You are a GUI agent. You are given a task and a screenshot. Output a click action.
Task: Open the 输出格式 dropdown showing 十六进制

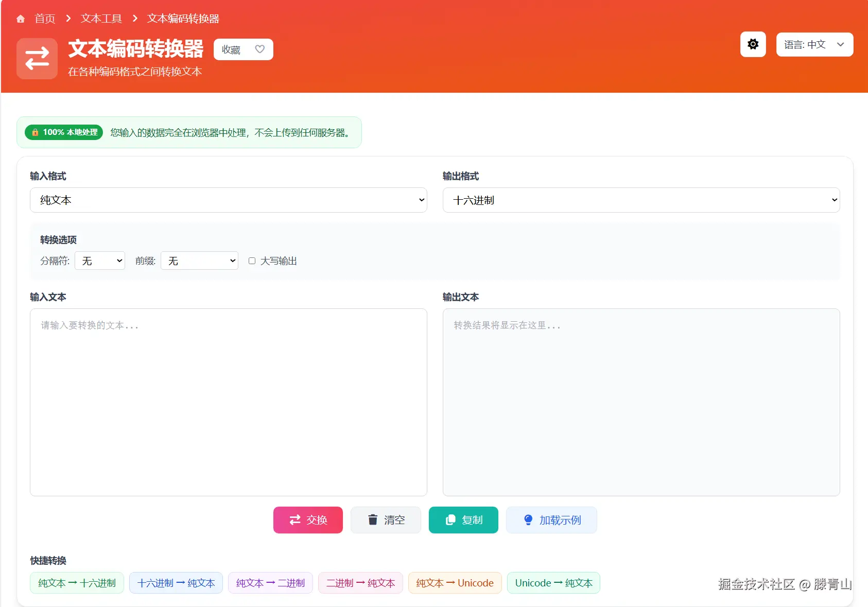click(x=641, y=200)
